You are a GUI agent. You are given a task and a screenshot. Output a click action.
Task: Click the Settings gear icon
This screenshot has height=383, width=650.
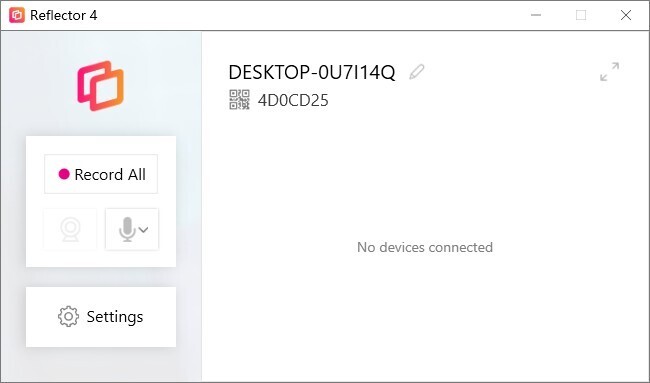point(68,317)
